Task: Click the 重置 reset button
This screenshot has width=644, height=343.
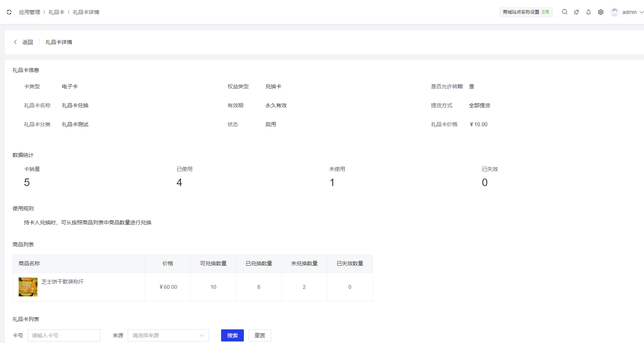Action: coord(260,335)
